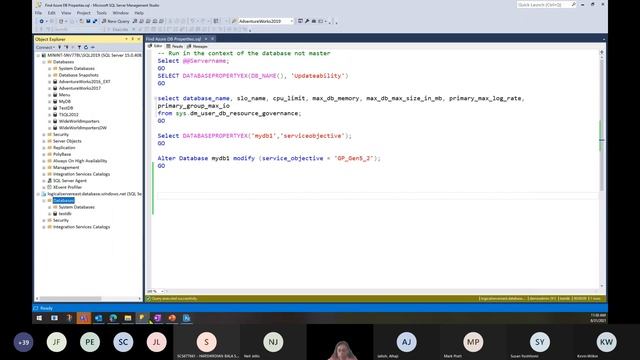This screenshot has width=640, height=360.
Task: Select the TSQL2012 database icon
Action: pyautogui.click(x=55, y=115)
